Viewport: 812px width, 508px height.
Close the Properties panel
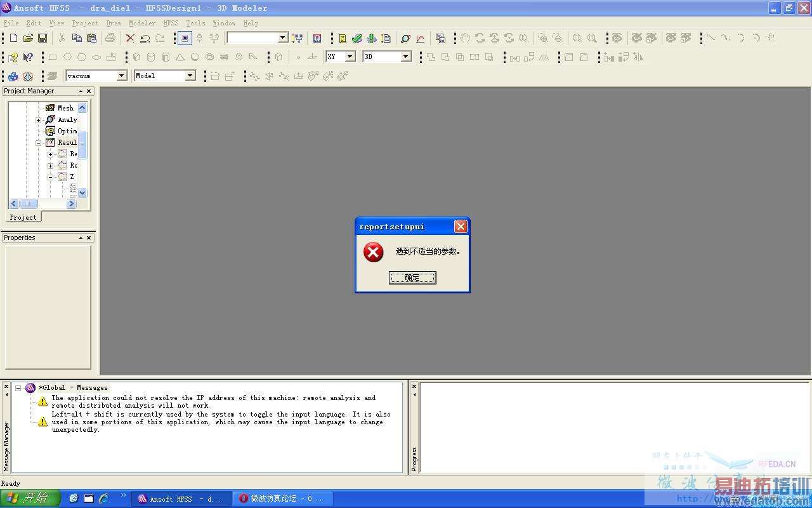click(89, 238)
